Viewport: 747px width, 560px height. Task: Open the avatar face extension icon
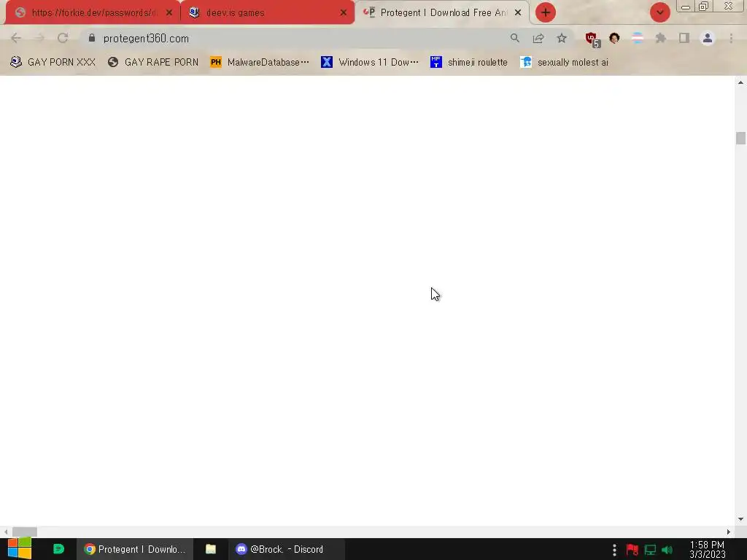click(614, 38)
